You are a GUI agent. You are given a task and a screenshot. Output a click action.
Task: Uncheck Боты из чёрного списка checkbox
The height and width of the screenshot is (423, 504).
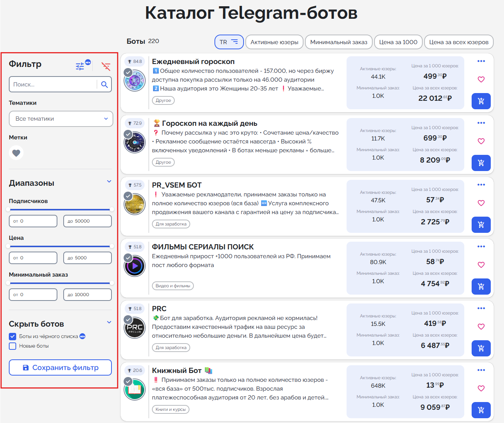pyautogui.click(x=13, y=336)
